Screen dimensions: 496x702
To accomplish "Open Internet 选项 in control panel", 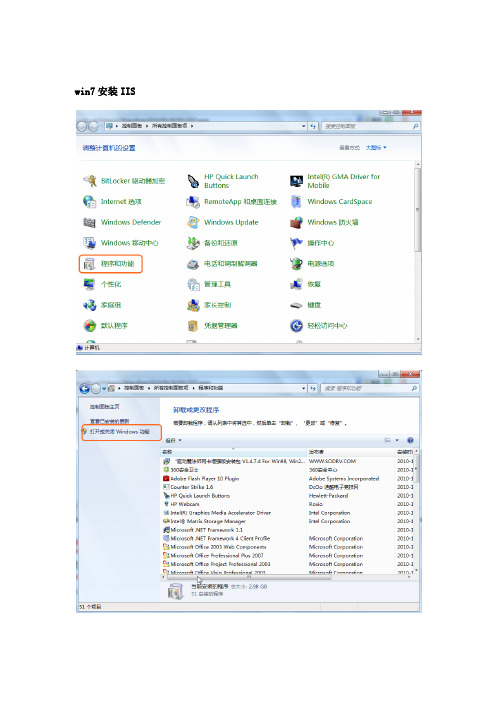I will pos(112,201).
